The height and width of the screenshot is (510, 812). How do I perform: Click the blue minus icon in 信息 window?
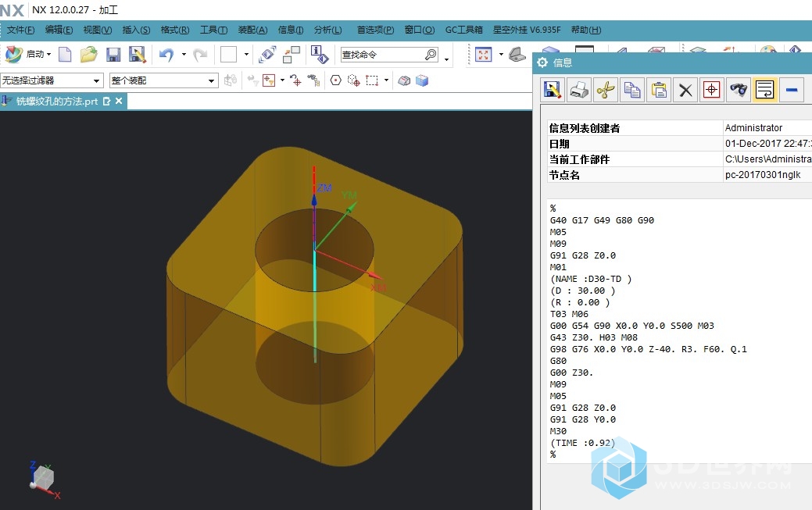[x=791, y=90]
